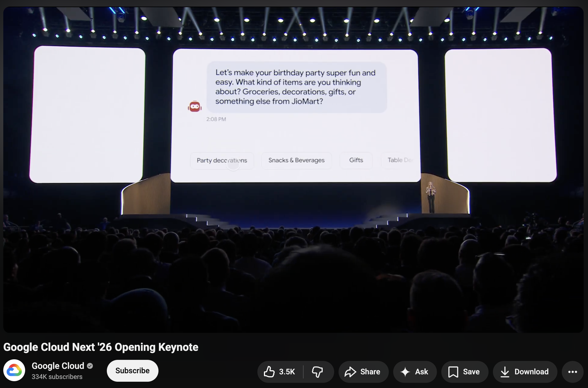Click the verified badge next to Google Cloud
The width and height of the screenshot is (588, 388).
coord(90,366)
